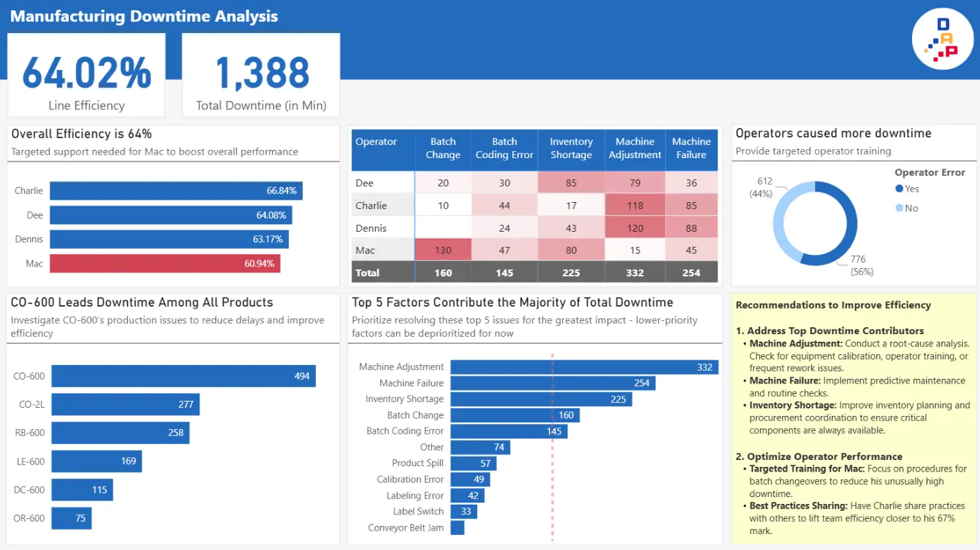Image resolution: width=980 pixels, height=550 pixels.
Task: Click the 64.02% Line Efficiency card
Action: pyautogui.click(x=87, y=76)
